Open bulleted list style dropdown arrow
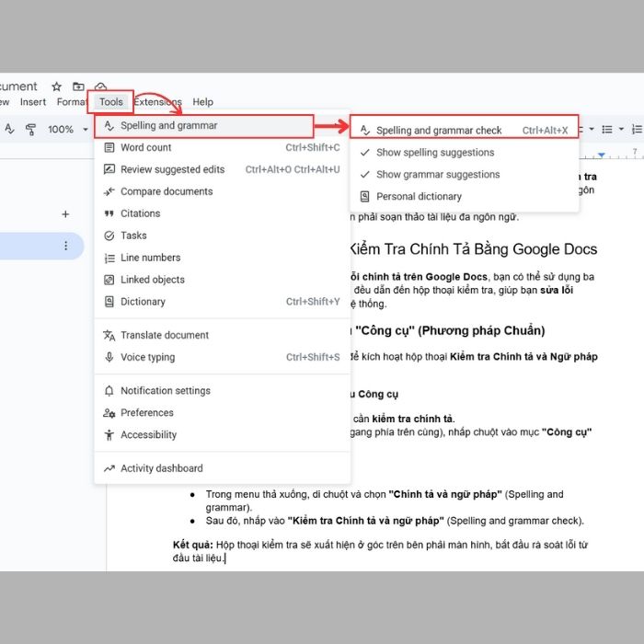 621,130
